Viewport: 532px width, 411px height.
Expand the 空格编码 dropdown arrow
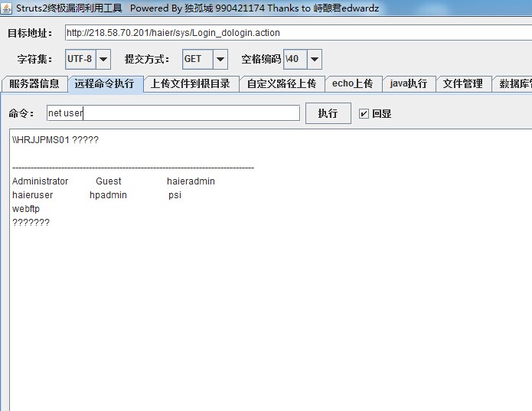315,60
